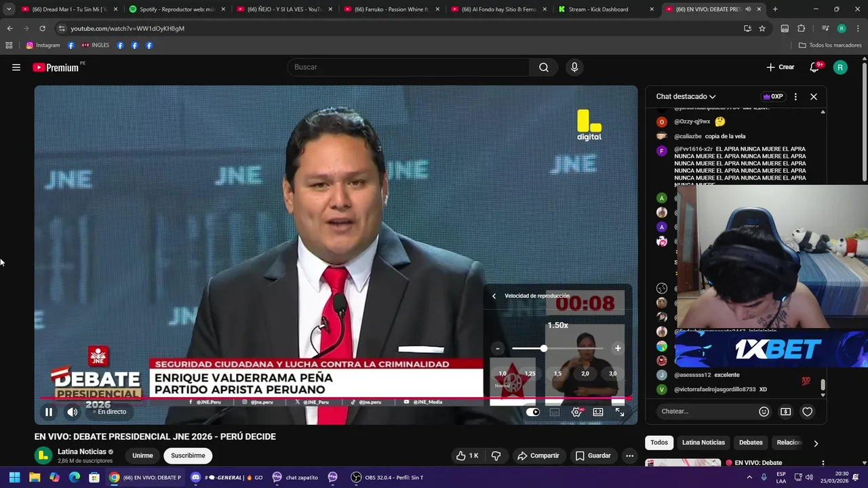Expand the Chat destacado dropdown
Viewport: 868px width, 488px height.
(x=686, y=96)
